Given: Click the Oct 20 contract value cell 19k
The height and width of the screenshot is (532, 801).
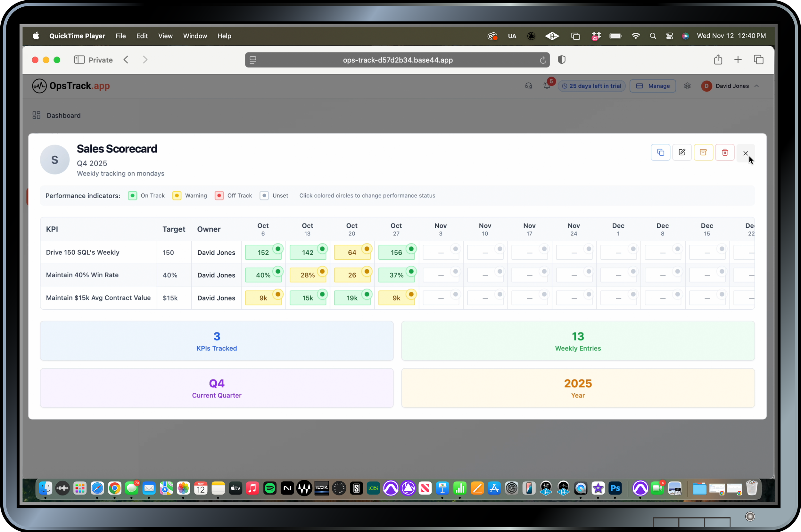Looking at the screenshot, I should (x=351, y=298).
